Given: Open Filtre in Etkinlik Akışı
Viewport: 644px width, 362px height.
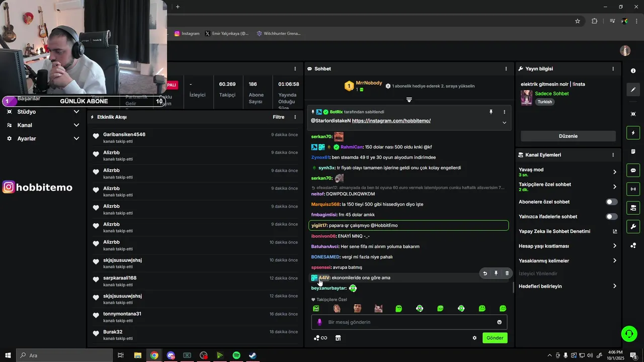Looking at the screenshot, I should [x=278, y=117].
